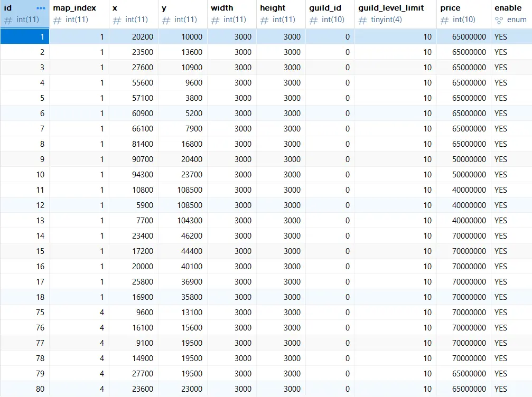Screen dimensions: 532x397
Task: Click the hash icon under guild_level_limit header
Action: (x=362, y=20)
